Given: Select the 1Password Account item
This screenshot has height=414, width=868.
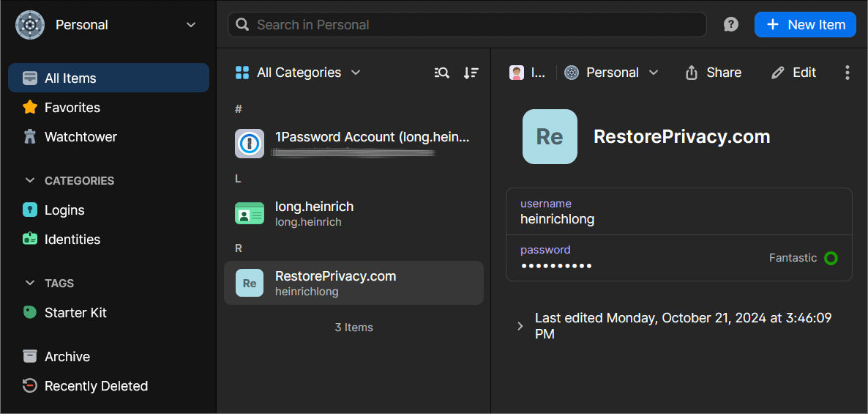Looking at the screenshot, I should [353, 144].
